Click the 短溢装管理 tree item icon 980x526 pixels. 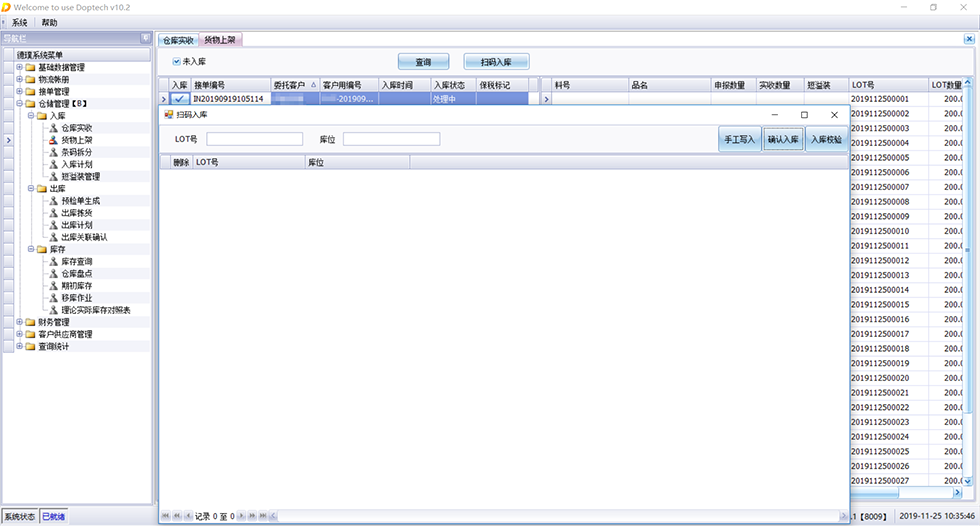[x=54, y=177]
